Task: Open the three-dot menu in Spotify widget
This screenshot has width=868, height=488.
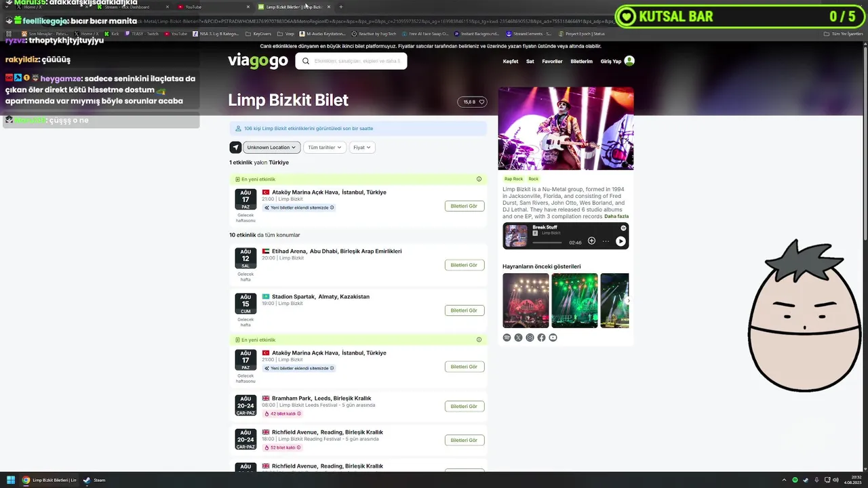Action: (606, 241)
